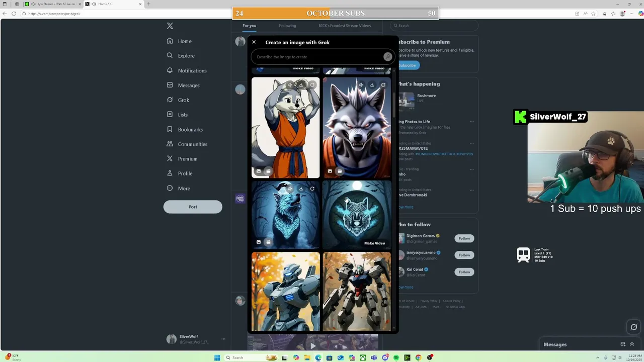
Task: Open account menu next to SilverWolf
Action: 223,339
